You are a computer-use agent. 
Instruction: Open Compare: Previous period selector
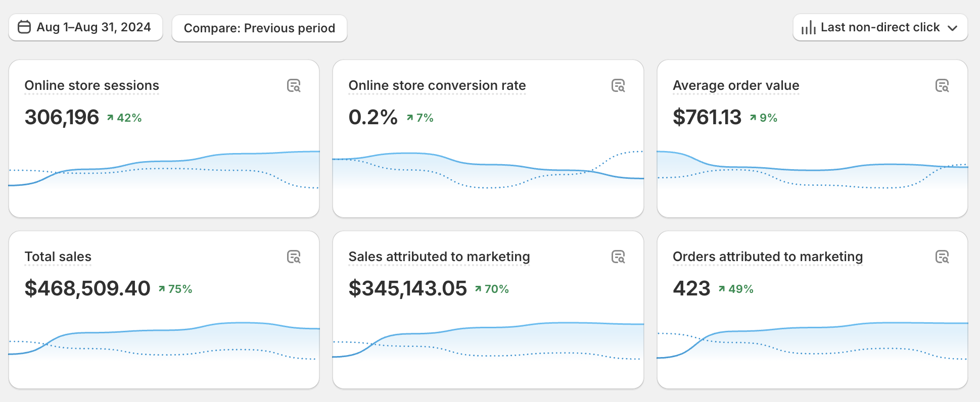click(x=259, y=28)
